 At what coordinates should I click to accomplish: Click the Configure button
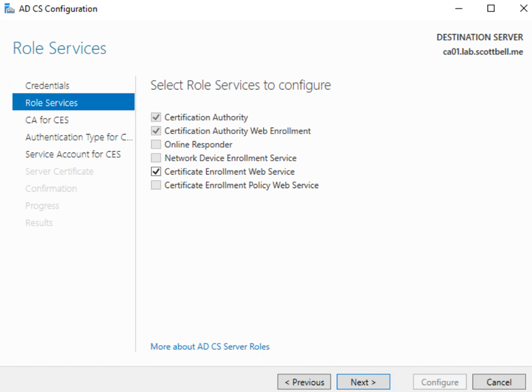click(x=440, y=382)
